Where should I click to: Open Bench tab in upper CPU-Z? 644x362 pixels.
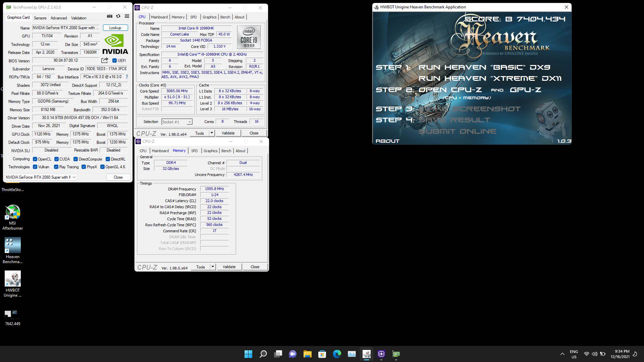click(x=225, y=17)
